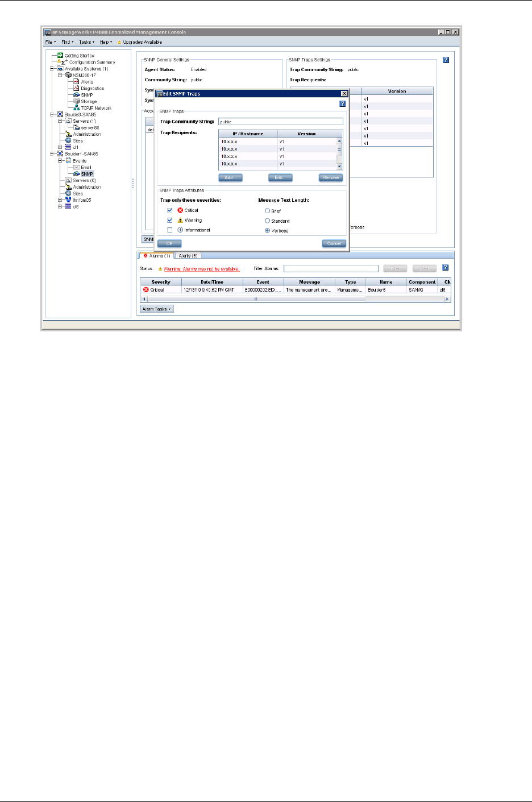Open help icon in the Alarms panel
The height and width of the screenshot is (802, 532).
coord(446,268)
